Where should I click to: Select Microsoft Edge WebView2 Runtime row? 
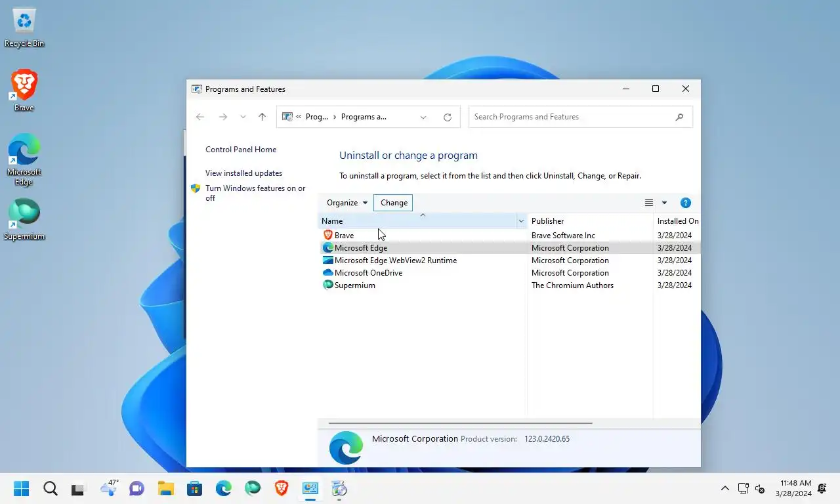[509, 261]
